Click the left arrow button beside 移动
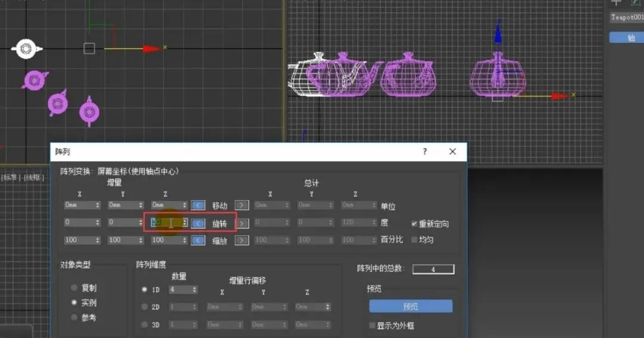The width and height of the screenshot is (644, 338). pos(198,205)
